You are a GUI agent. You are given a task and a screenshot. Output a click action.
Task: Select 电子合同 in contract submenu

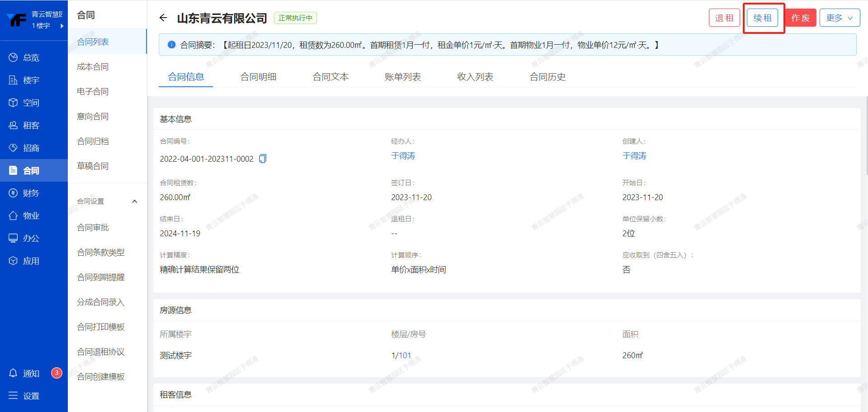click(93, 92)
